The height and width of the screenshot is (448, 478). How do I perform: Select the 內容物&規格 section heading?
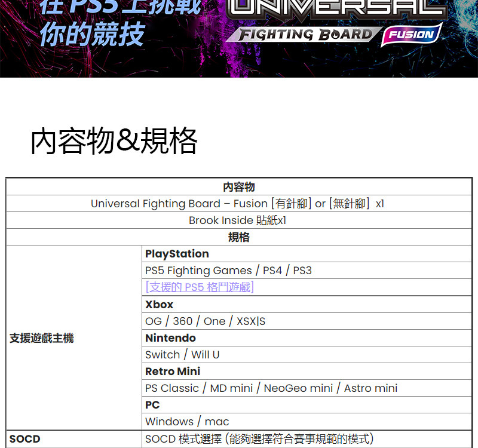pos(114,141)
